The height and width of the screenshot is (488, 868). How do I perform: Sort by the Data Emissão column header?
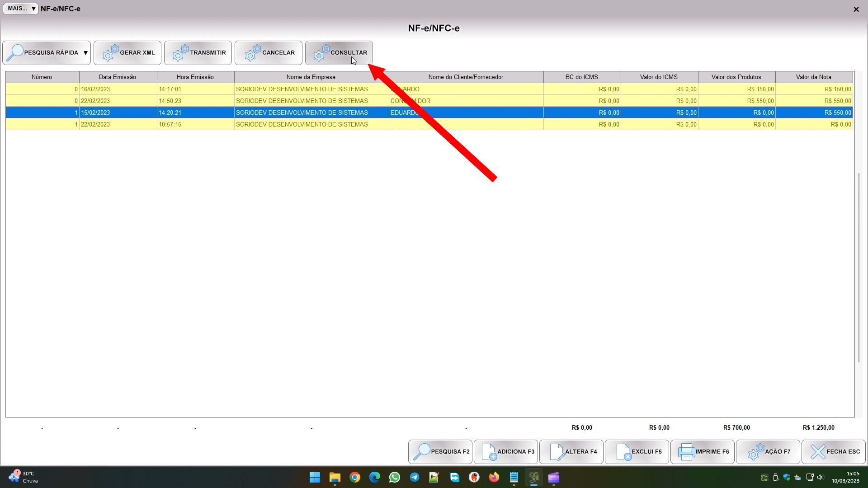point(118,77)
